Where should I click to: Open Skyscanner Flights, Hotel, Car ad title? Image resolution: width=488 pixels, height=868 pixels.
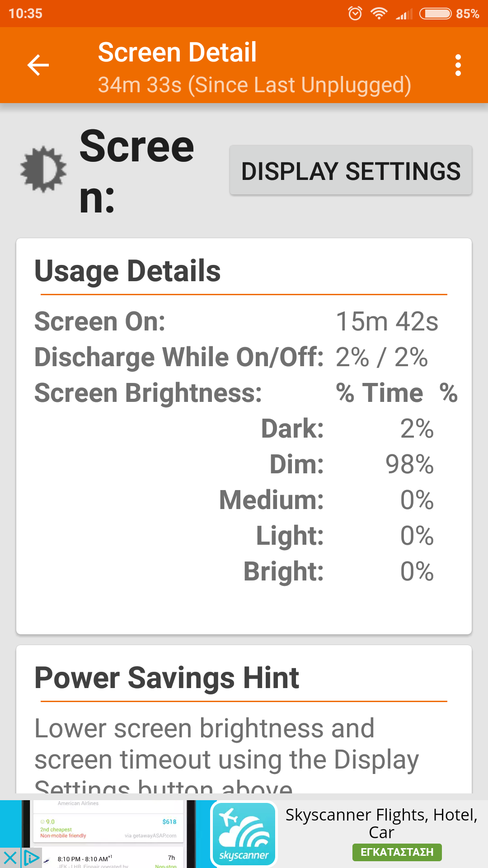[x=381, y=823]
